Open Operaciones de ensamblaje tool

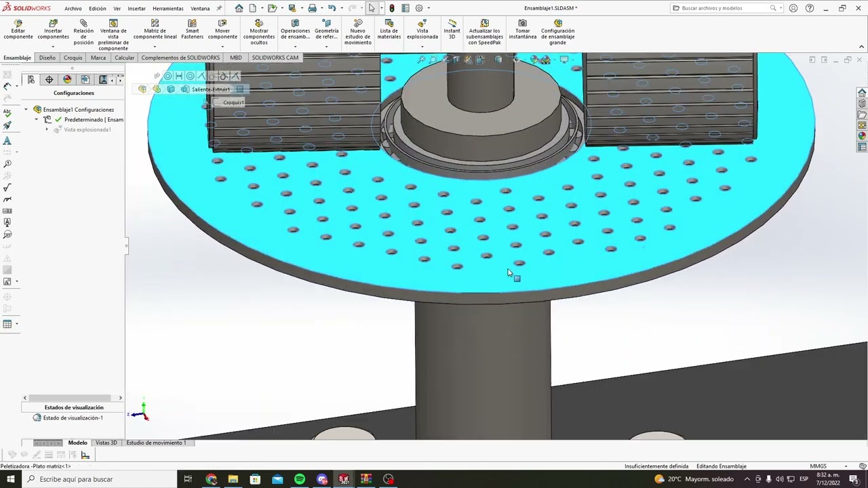click(x=295, y=30)
